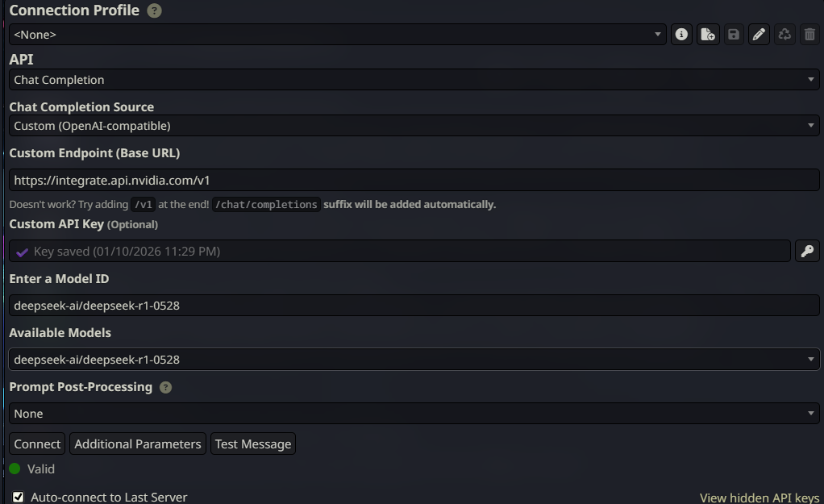Click the View hidden API keys link
The image size is (824, 504).
(x=759, y=498)
